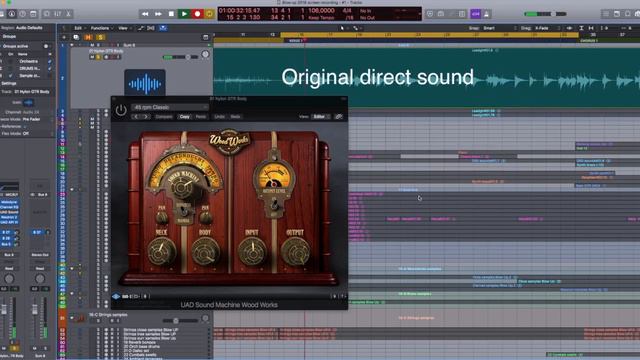Toggle the plugin power bypass button
The width and height of the screenshot is (640, 360).
[x=121, y=110]
